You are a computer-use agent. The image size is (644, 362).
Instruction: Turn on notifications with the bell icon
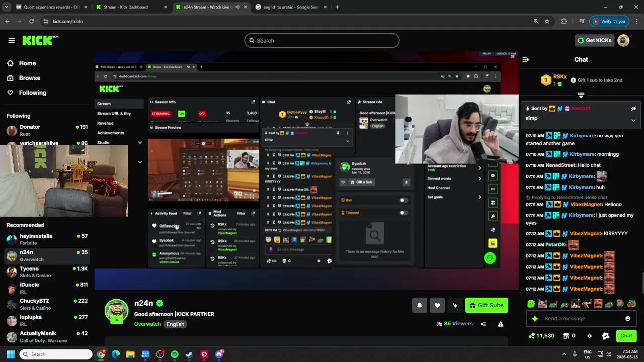click(x=419, y=305)
